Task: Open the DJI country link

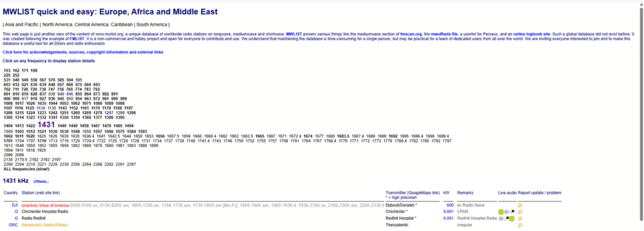Action: point(14,205)
